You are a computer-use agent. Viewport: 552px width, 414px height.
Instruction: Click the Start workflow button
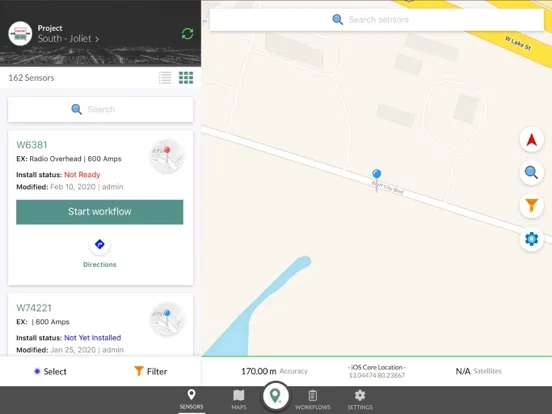[x=100, y=212]
